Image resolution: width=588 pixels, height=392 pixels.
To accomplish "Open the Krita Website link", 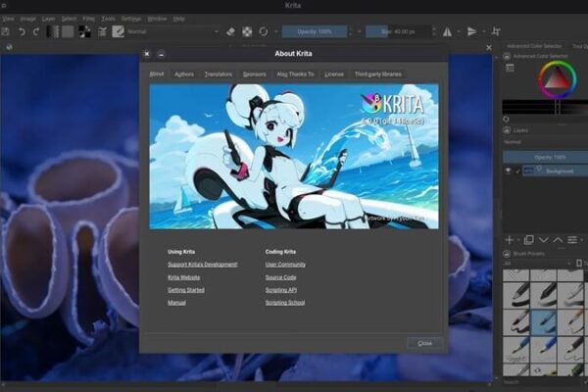I will click(x=184, y=277).
